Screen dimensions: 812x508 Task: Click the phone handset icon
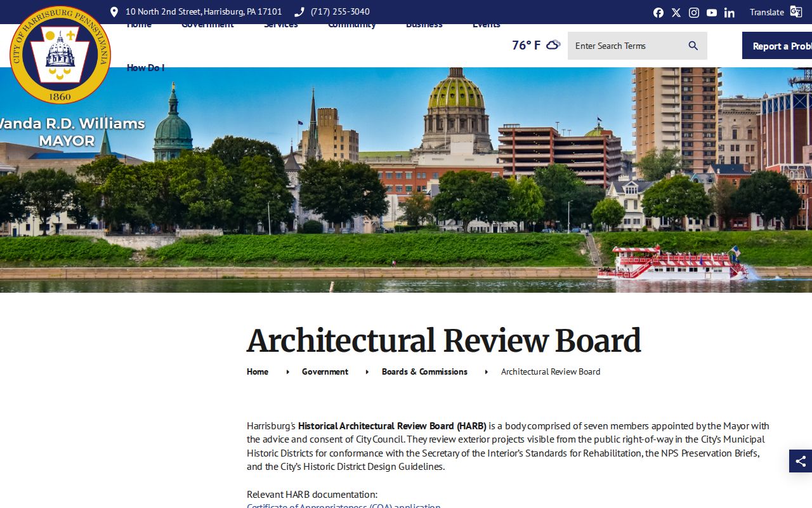[299, 11]
